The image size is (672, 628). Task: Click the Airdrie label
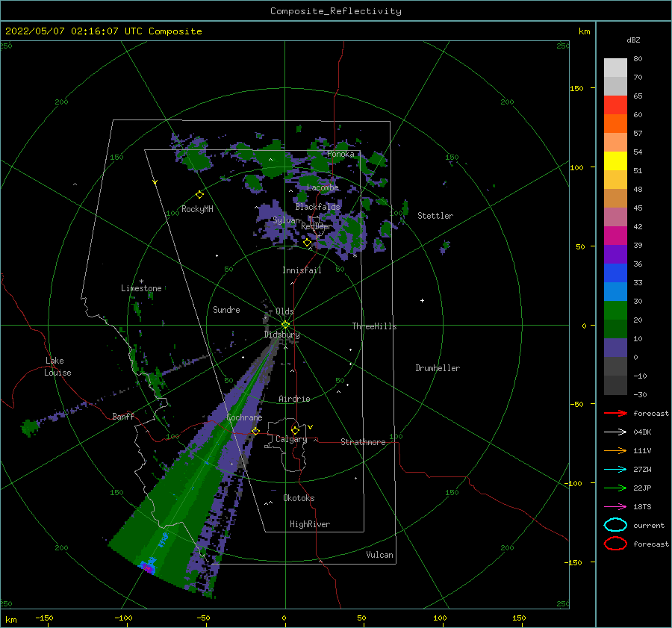[x=294, y=399]
